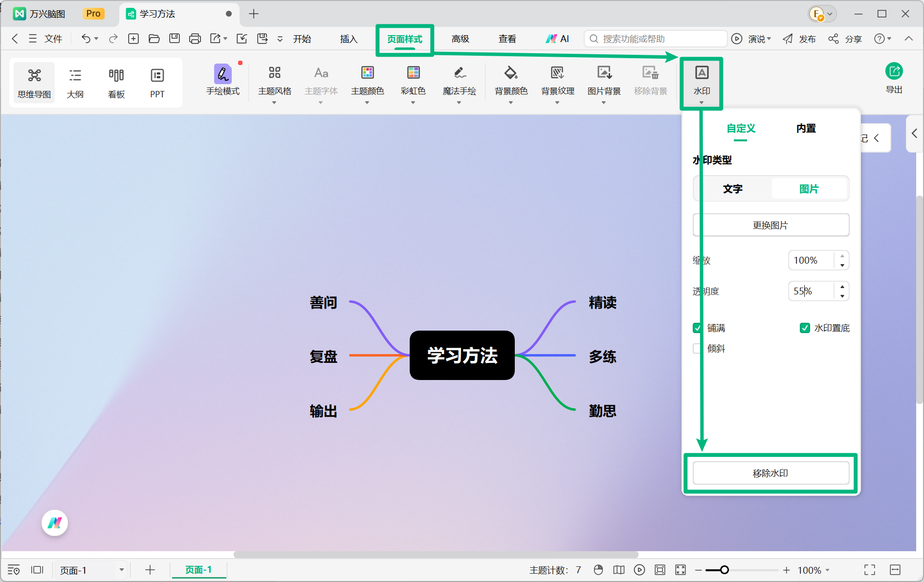Click the zoom out minus button
Screen dimensions: 924x582
tap(698, 570)
